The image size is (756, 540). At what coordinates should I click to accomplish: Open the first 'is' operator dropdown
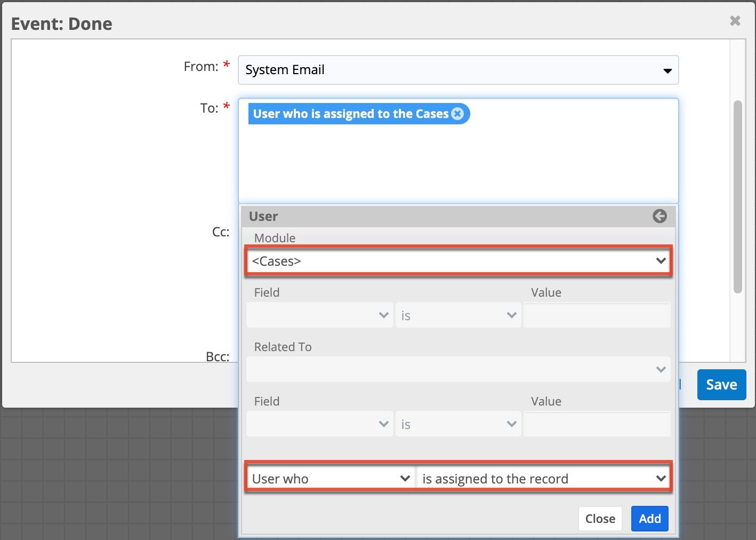[x=457, y=315]
